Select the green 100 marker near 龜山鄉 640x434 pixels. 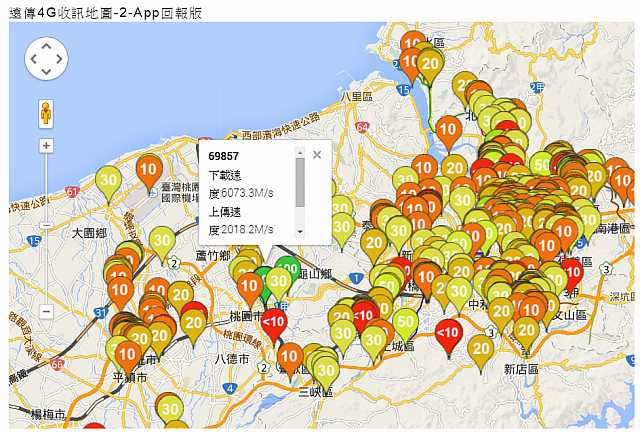pyautogui.click(x=288, y=269)
